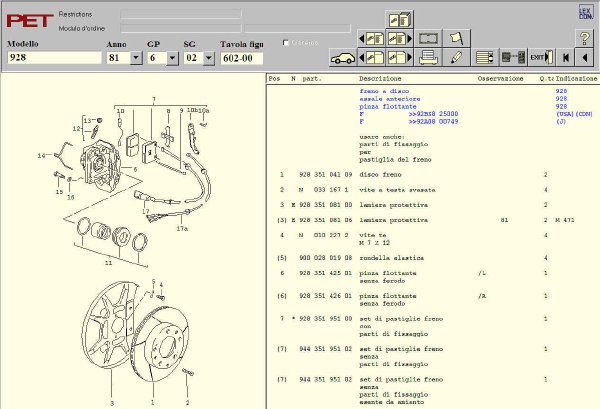The height and width of the screenshot is (409, 600).
Task: Click the single left-arrow back icon
Action: [585, 58]
